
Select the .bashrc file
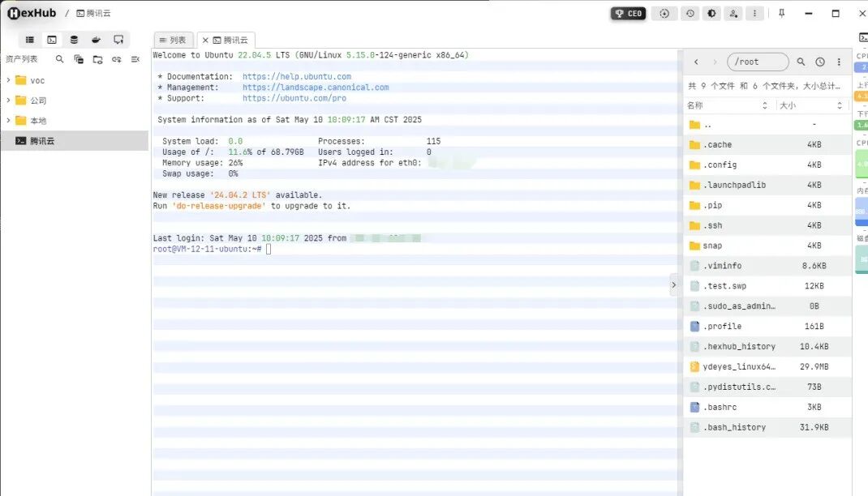pyautogui.click(x=767, y=407)
